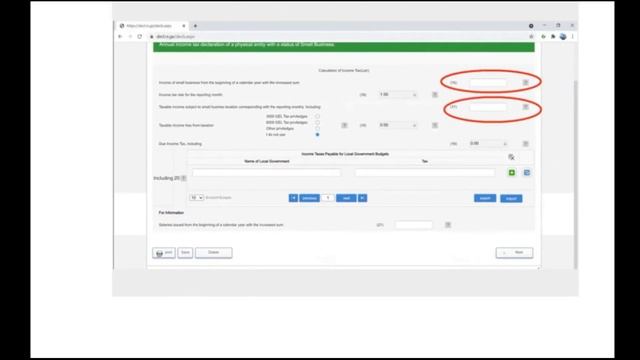Click the Delete button at bottom left
The width and height of the screenshot is (640, 360).
(213, 253)
